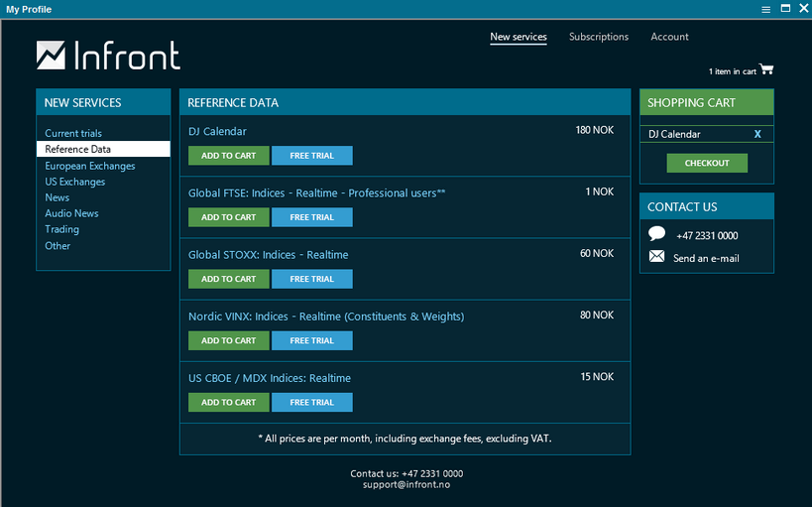The image size is (812, 507).
Task: Maximize the My Profile window
Action: (785, 8)
